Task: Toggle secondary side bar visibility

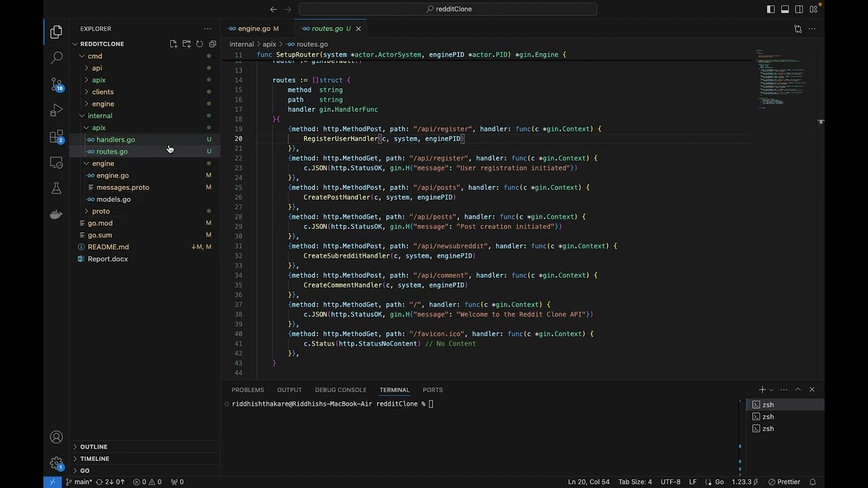Action: coord(800,9)
